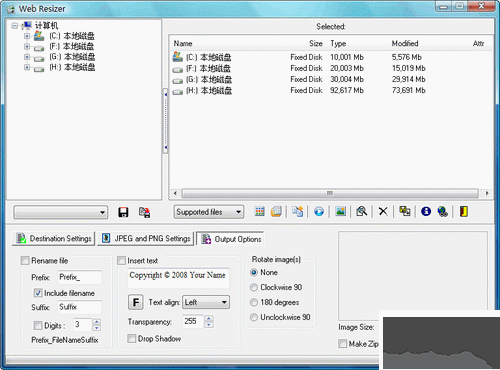
Task: Enable the Insert text checkbox
Action: click(121, 261)
